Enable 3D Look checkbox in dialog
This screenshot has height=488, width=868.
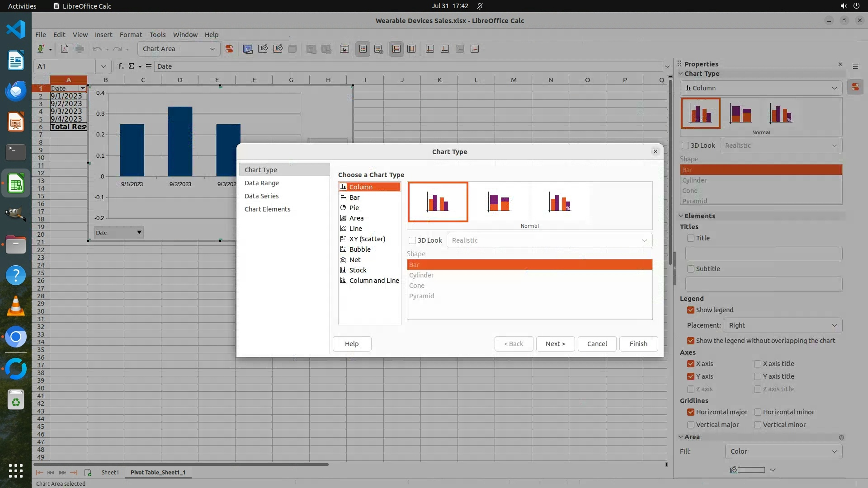(x=412, y=240)
